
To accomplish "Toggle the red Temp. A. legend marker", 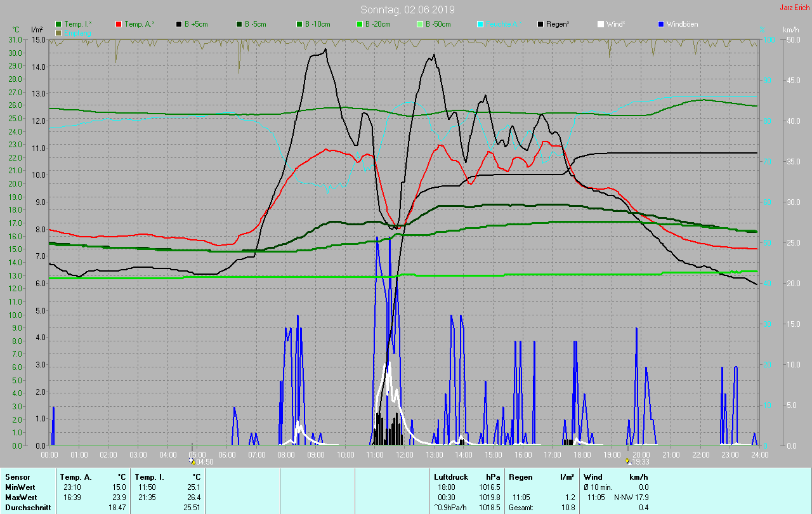I will pos(119,24).
